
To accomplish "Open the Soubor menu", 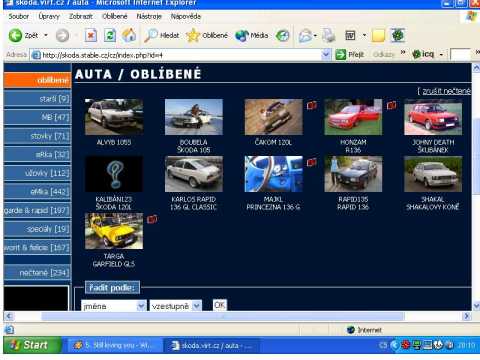I will coord(19,16).
